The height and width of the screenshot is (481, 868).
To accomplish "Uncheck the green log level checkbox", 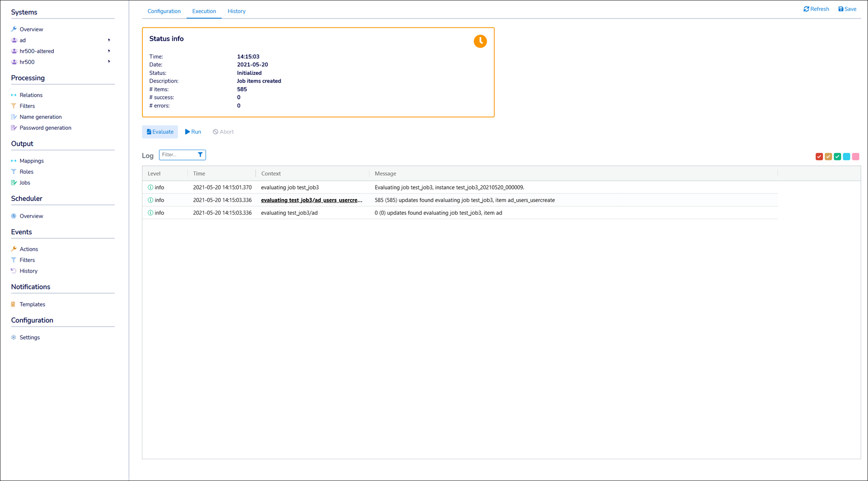I will point(837,156).
